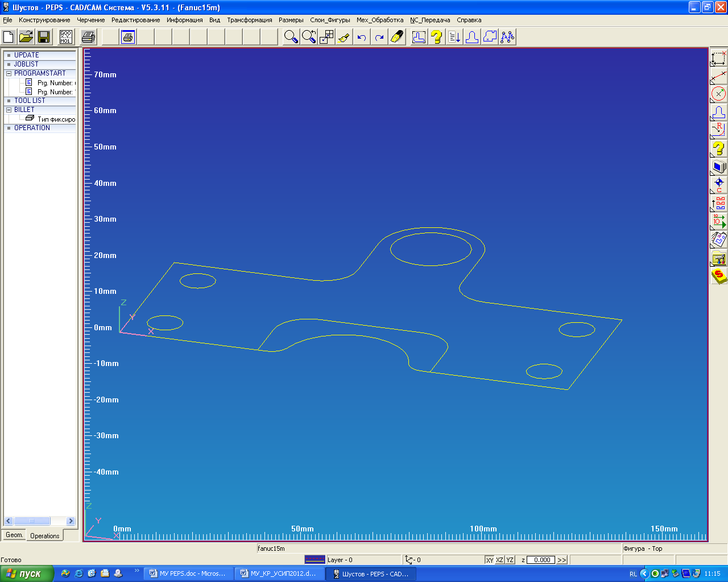Click the list with down arrow icon

point(454,37)
